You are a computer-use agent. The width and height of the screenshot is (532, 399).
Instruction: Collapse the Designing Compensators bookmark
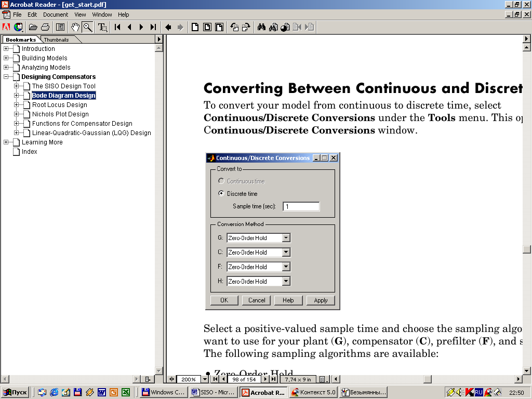6,77
